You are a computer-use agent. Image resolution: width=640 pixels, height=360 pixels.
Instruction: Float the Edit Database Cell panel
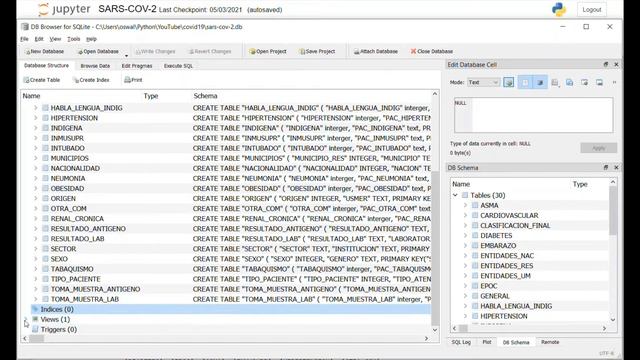coord(606,64)
